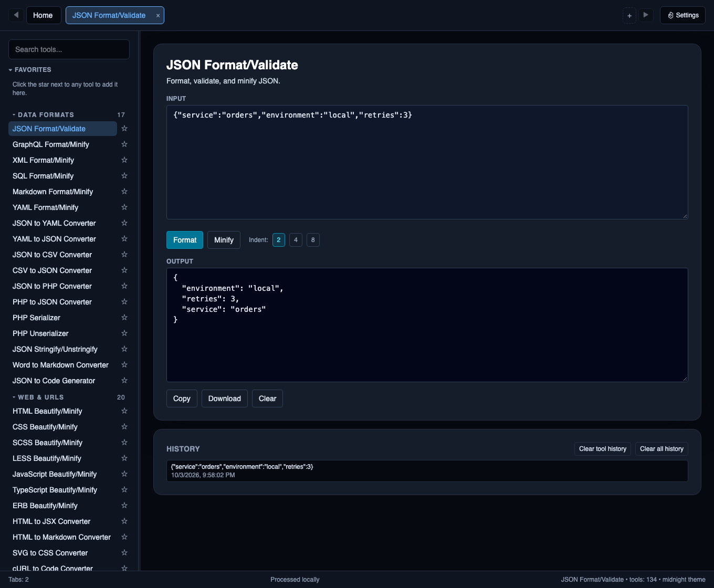Set indent to 8 spaces
The height and width of the screenshot is (588, 714).
(313, 240)
